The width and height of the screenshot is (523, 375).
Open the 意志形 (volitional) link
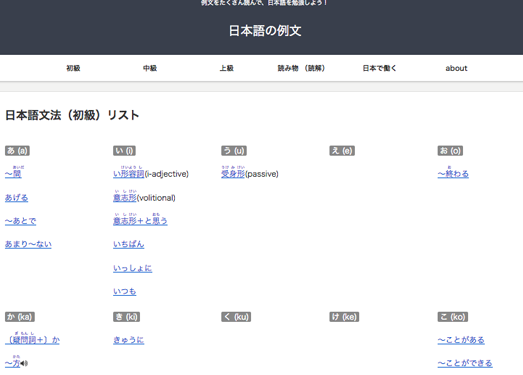[x=125, y=198]
